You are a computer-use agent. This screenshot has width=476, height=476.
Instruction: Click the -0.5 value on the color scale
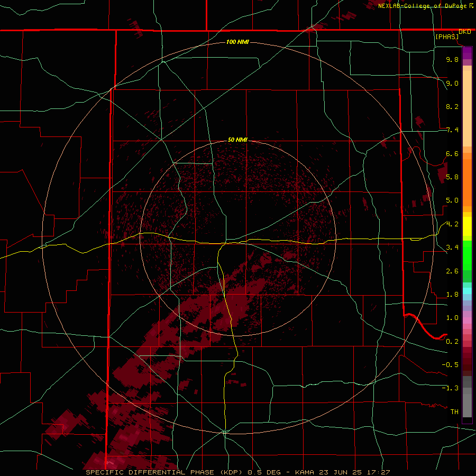coord(451,365)
